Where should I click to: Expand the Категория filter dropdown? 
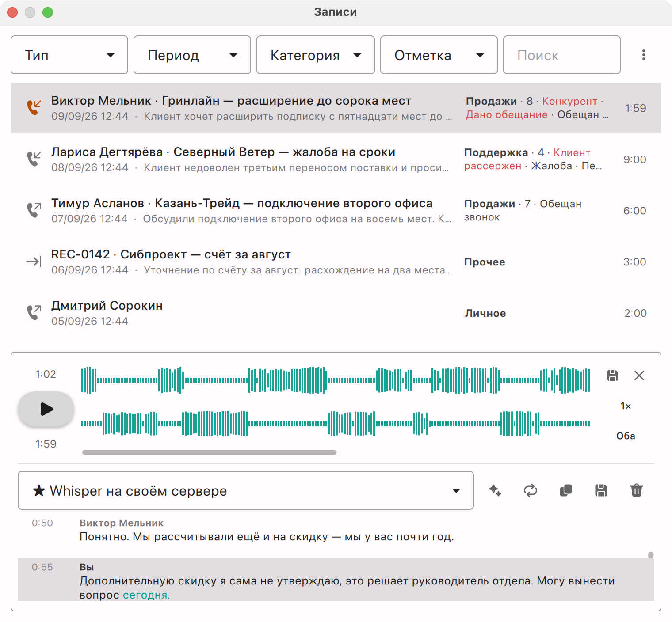[316, 55]
